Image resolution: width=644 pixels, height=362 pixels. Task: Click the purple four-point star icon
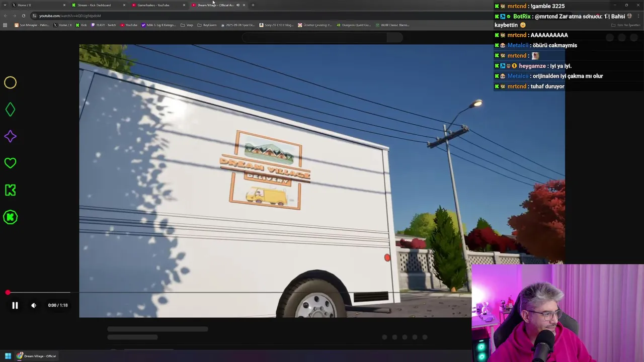[x=10, y=136]
